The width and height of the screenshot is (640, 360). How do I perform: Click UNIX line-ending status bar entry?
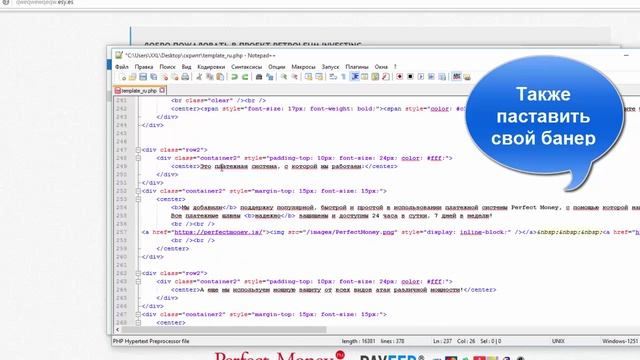558,341
